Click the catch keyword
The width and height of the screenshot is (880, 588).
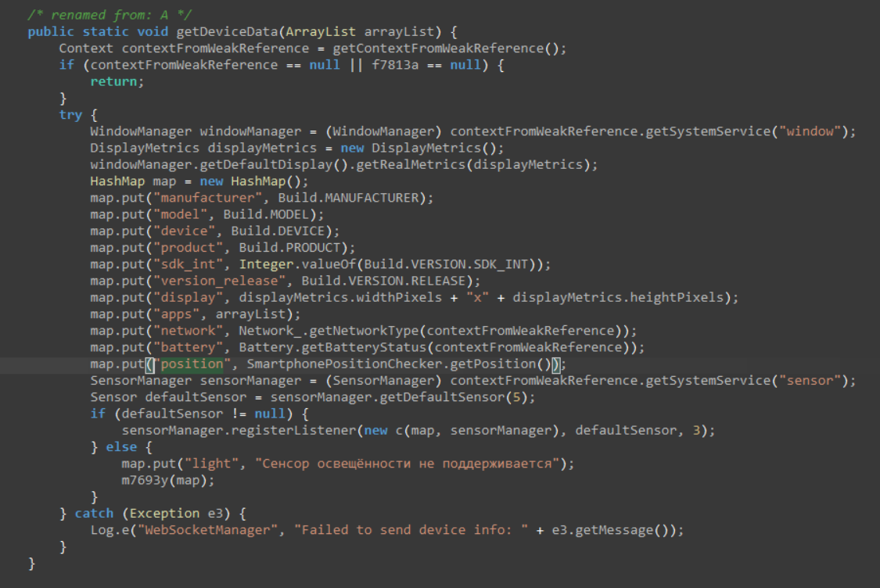(x=93, y=514)
